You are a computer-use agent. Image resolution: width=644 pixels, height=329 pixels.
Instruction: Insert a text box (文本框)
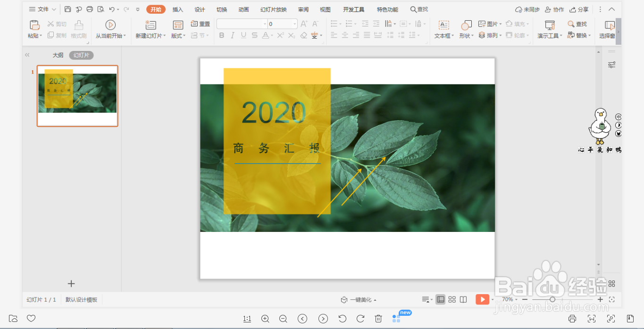tap(444, 29)
